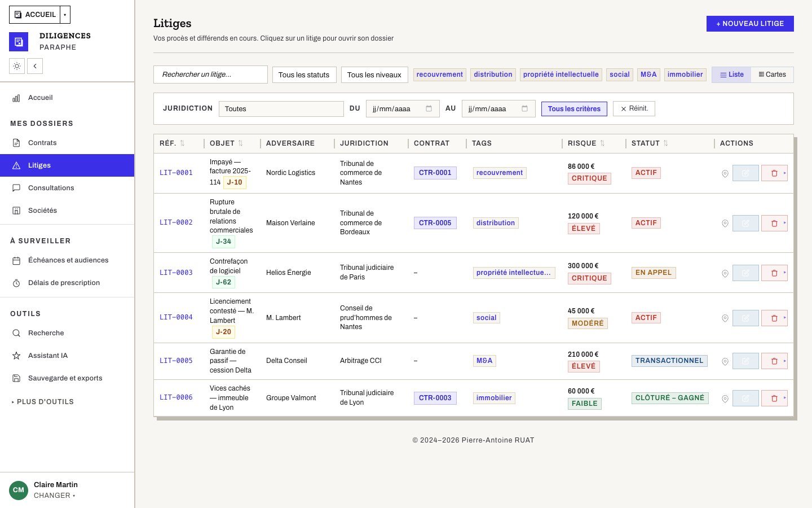The width and height of the screenshot is (812, 508).
Task: Open litige LIT-0003 reference link
Action: coord(176,273)
